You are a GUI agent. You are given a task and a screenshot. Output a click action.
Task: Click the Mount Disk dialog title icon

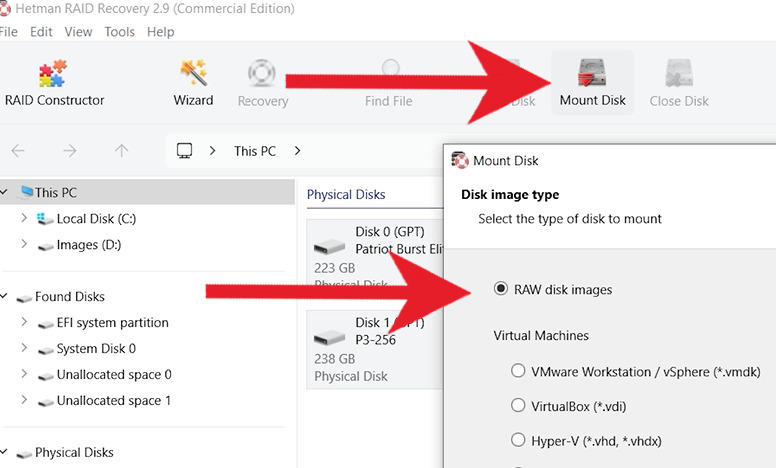pyautogui.click(x=459, y=160)
